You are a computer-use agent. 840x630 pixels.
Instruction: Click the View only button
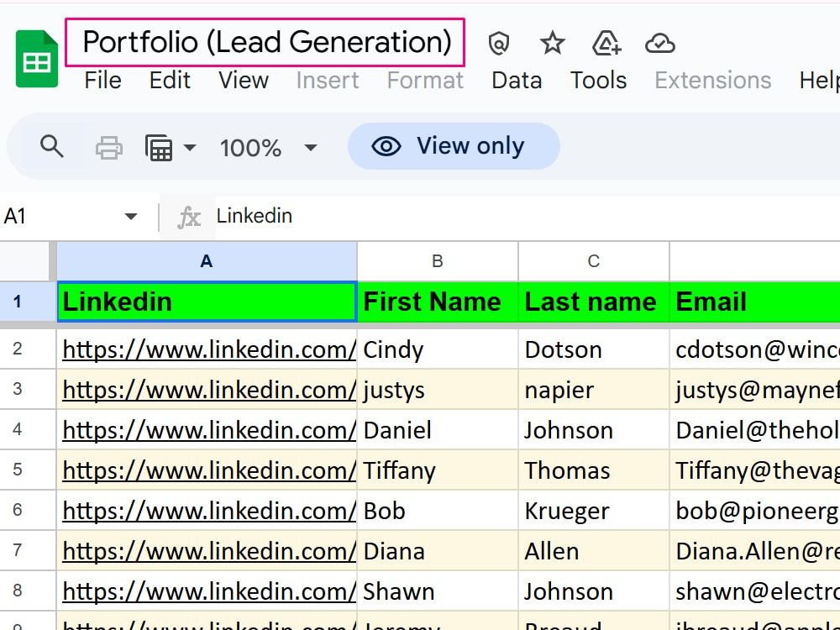tap(454, 146)
